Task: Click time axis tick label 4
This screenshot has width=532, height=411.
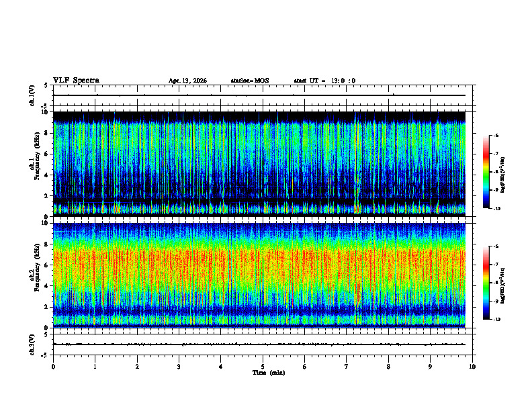Action: [221, 367]
